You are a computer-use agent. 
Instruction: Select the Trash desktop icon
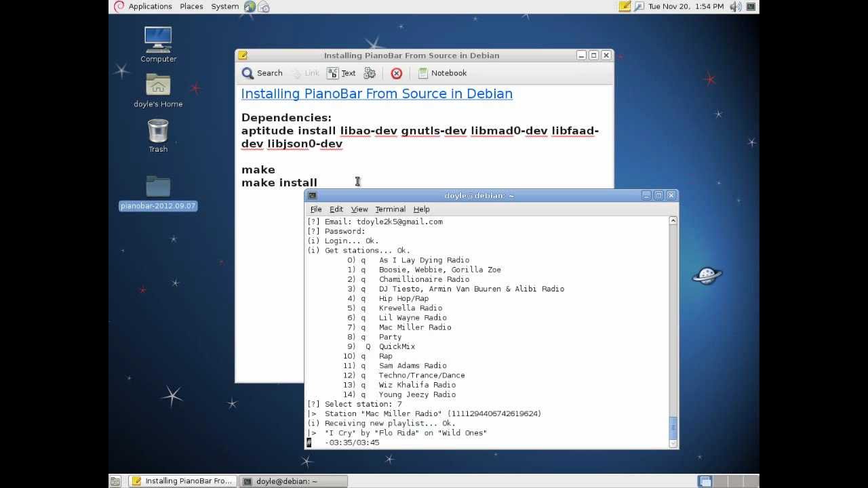[158, 136]
